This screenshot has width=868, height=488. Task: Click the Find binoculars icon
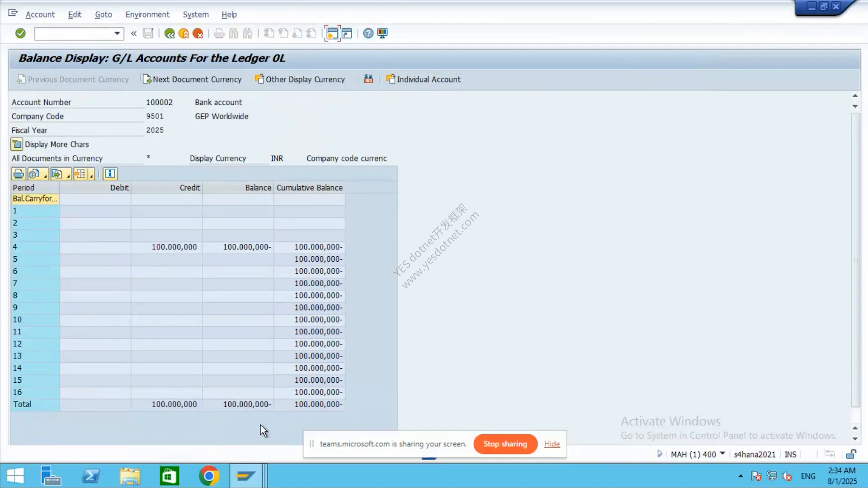233,33
